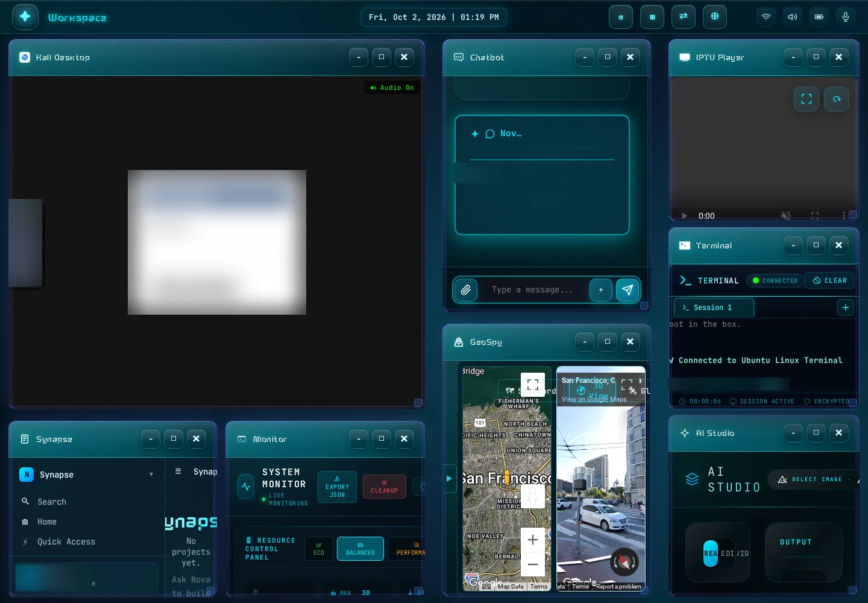This screenshot has width=868, height=603.
Task: Zoom in on the GeoSpy map
Action: [x=533, y=540]
